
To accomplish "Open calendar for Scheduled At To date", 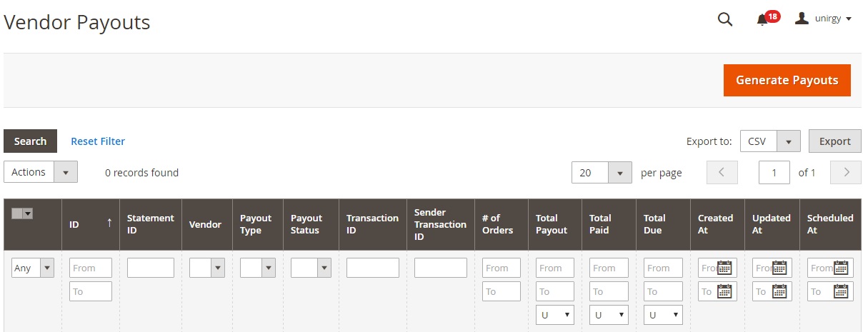I will point(841,291).
